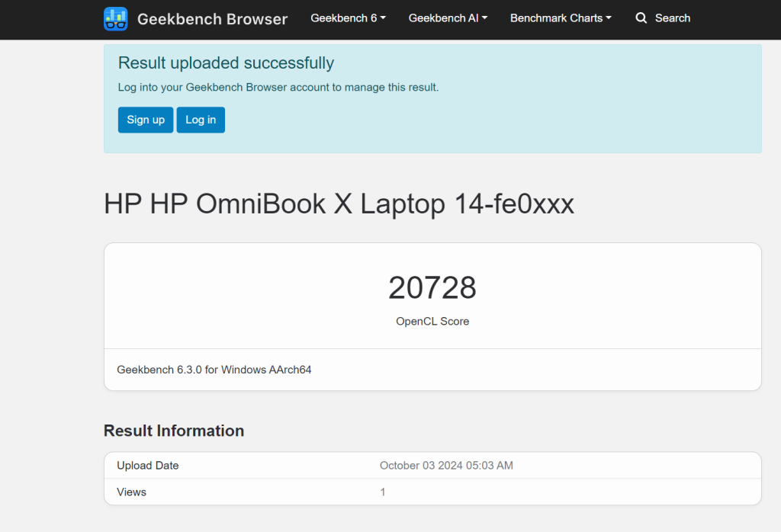Click the caret next to Geekbench 6
This screenshot has width=781, height=532.
coord(382,18)
